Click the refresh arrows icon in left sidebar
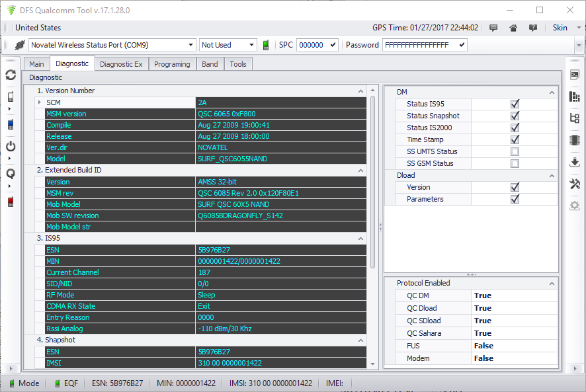The height and width of the screenshot is (392, 586). [11, 75]
